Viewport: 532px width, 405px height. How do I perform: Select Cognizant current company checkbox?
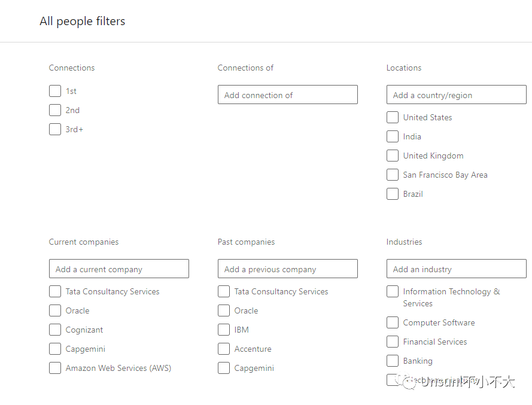[55, 330]
